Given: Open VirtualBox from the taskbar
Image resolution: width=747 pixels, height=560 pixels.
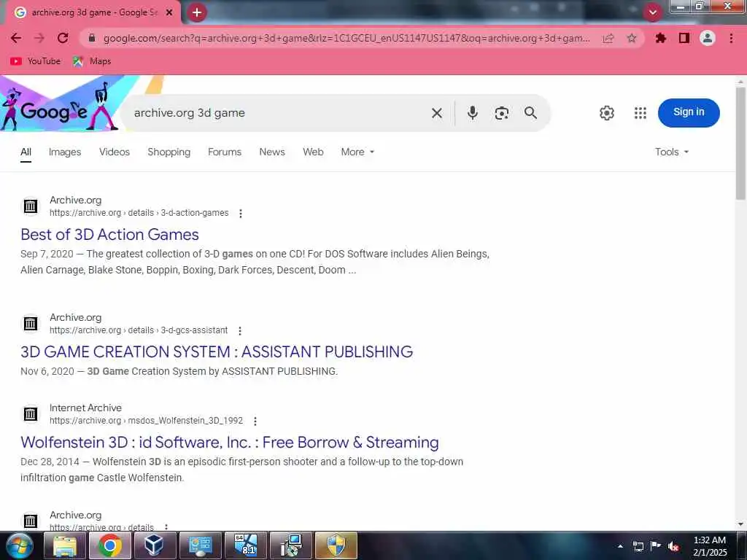Looking at the screenshot, I should click(x=155, y=545).
